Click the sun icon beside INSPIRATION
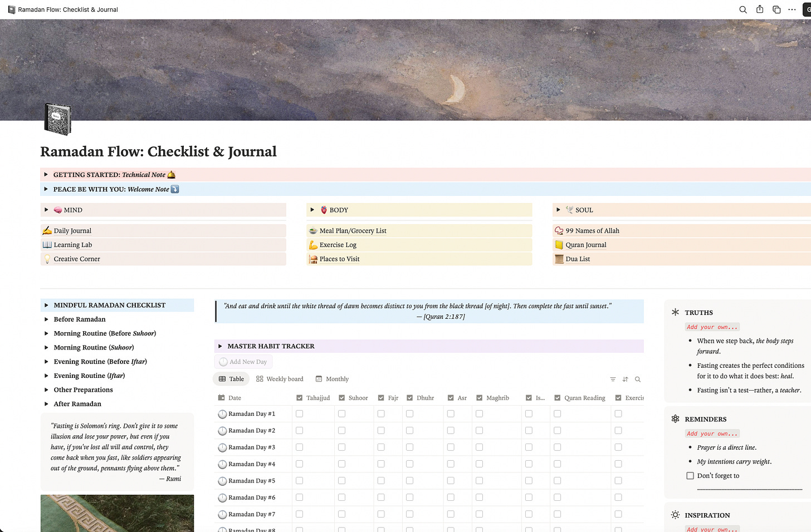 pyautogui.click(x=675, y=515)
